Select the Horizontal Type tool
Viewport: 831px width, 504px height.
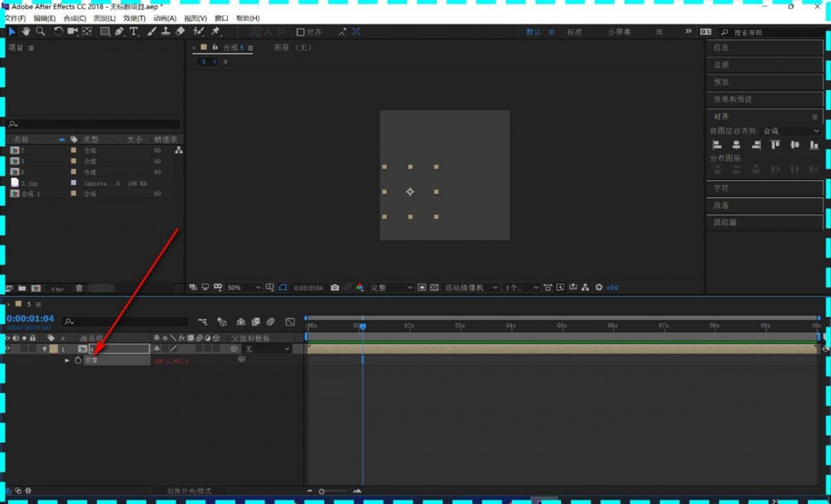pos(134,32)
